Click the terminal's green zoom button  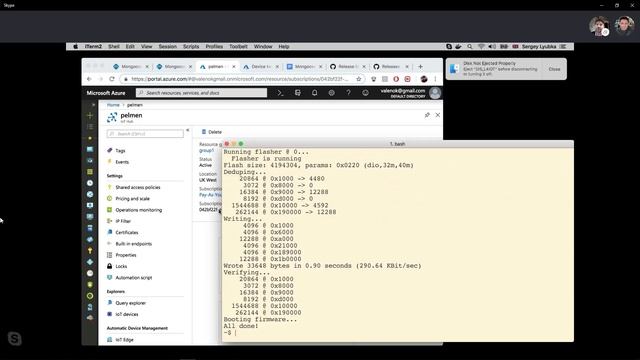point(241,144)
